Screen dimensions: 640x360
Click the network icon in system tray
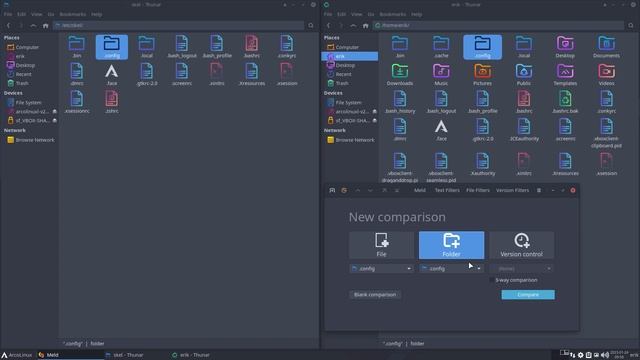click(x=572, y=355)
